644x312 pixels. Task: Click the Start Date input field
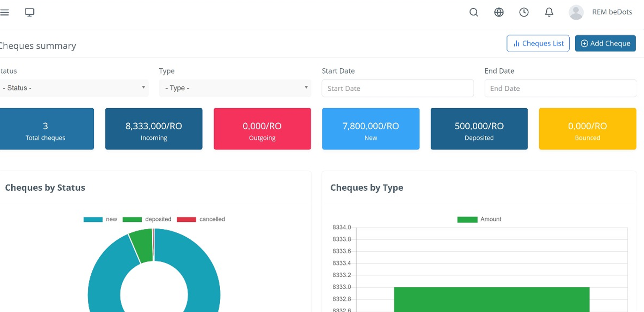397,88
